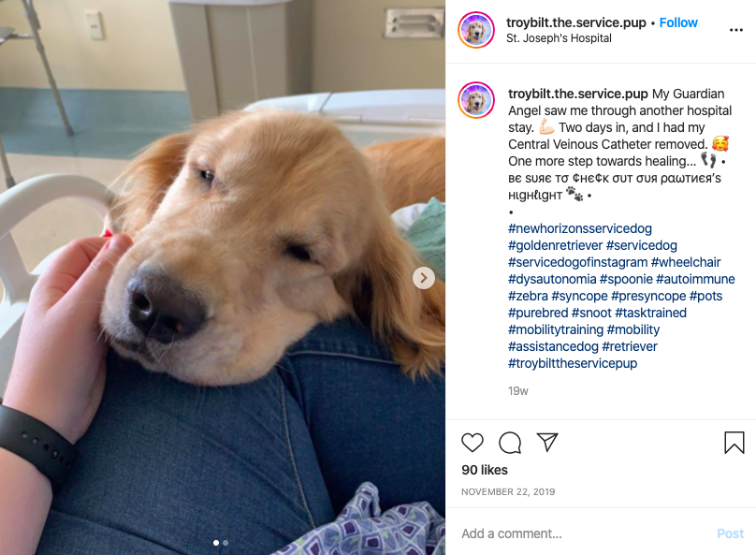
Task: Open username link in the post header
Action: (x=575, y=22)
